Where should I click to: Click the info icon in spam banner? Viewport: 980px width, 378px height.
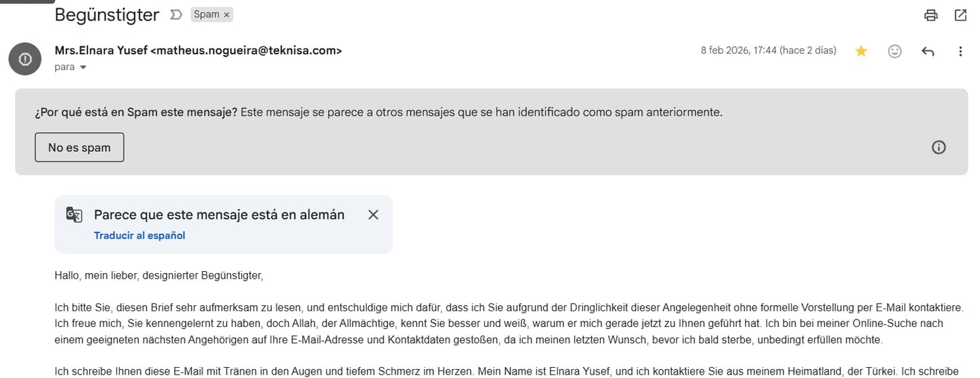pos(938,147)
